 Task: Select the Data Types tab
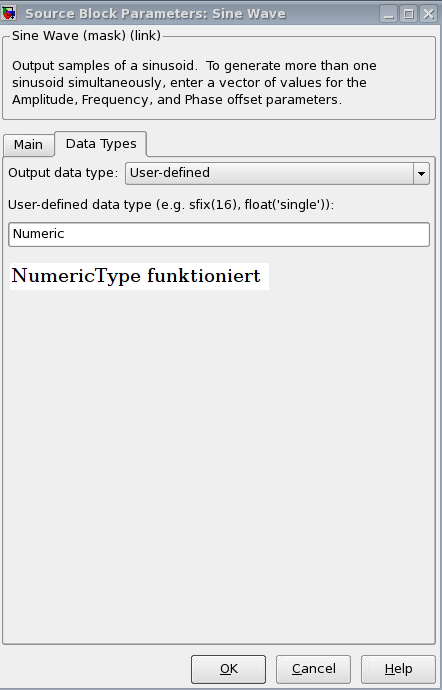pos(101,143)
